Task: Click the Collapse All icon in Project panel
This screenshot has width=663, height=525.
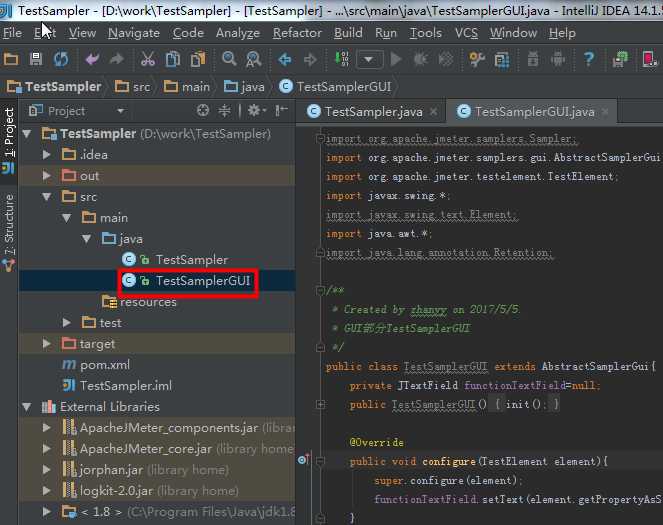Action: [224, 111]
